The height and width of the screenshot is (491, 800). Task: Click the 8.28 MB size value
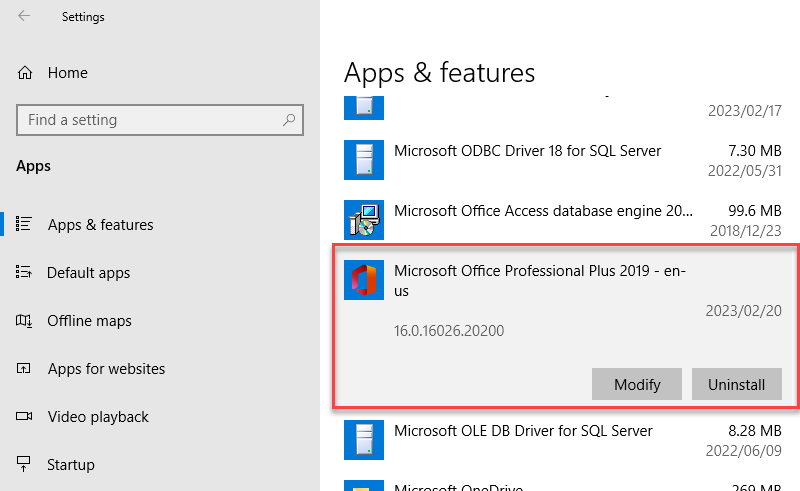tap(755, 431)
